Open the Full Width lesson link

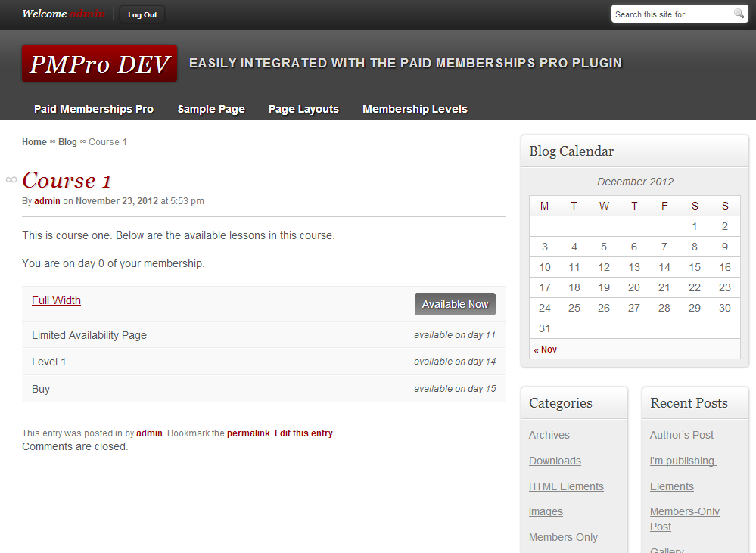click(x=57, y=300)
